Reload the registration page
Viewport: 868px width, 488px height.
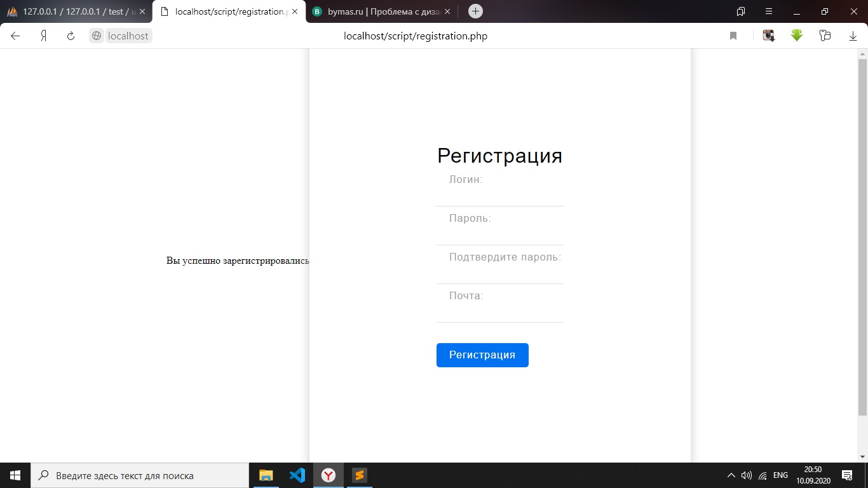[71, 36]
